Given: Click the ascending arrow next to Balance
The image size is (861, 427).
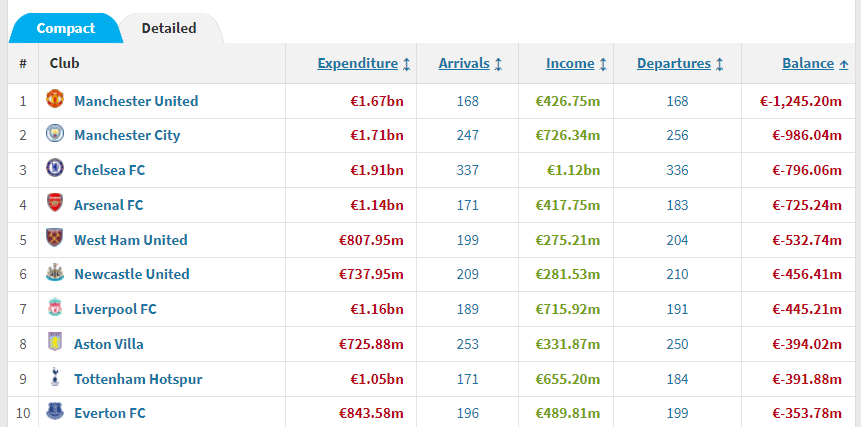Looking at the screenshot, I should point(844,64).
